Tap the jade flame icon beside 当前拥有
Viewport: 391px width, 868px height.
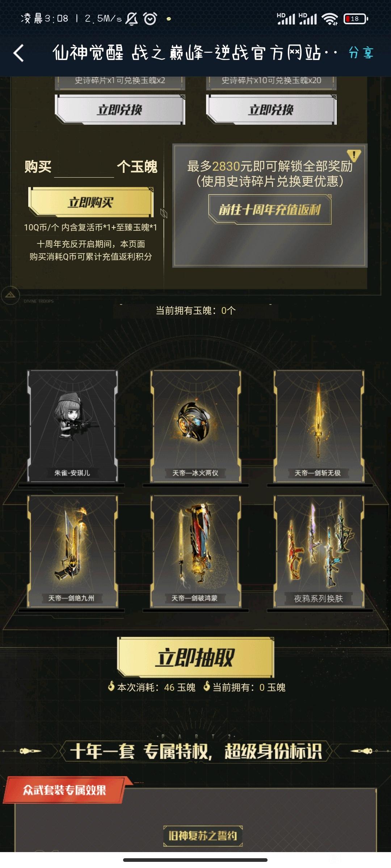pos(207,686)
